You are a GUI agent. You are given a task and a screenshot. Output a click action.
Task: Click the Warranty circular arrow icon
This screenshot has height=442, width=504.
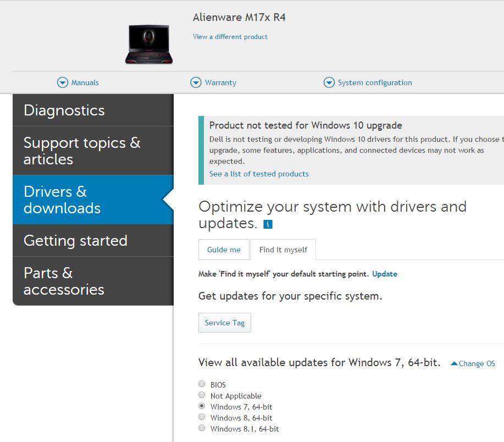point(196,82)
